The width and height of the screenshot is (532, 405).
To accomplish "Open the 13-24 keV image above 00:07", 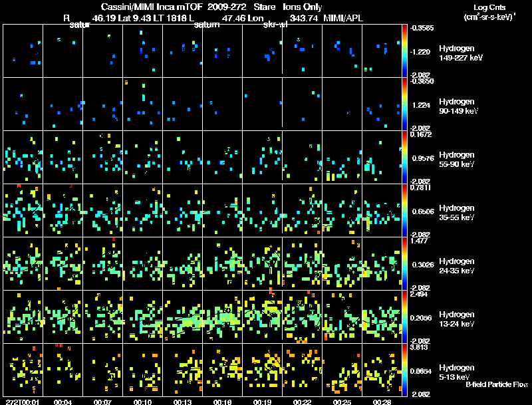I will tap(103, 317).
